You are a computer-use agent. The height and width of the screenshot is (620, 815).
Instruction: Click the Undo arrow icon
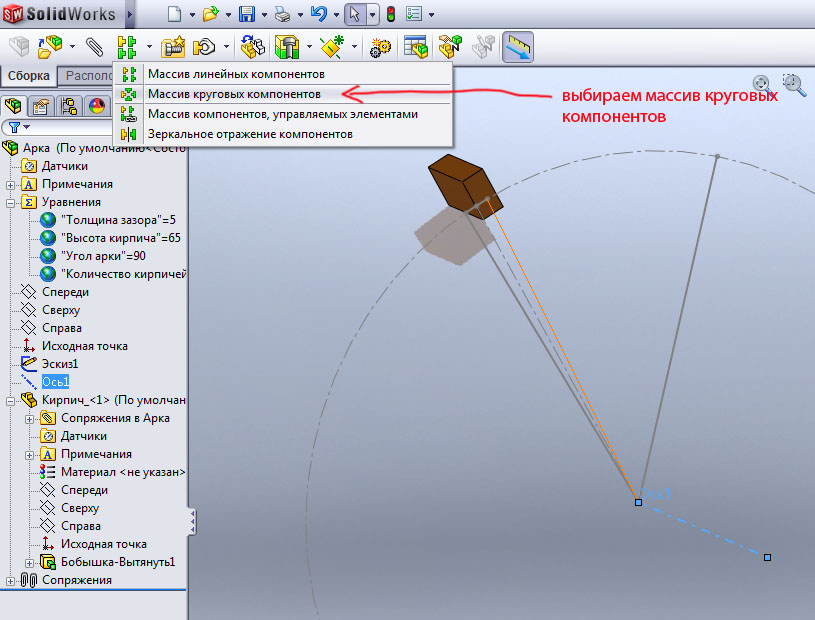tap(318, 15)
